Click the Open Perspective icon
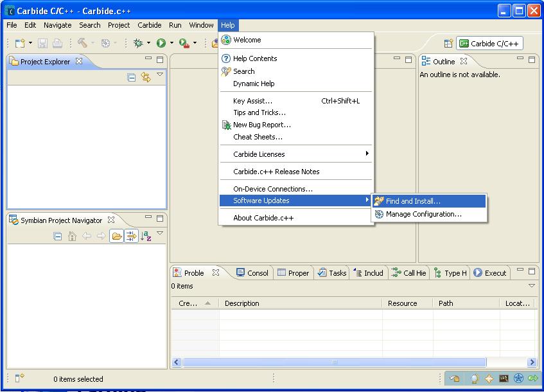The height and width of the screenshot is (392, 544). tap(448, 44)
